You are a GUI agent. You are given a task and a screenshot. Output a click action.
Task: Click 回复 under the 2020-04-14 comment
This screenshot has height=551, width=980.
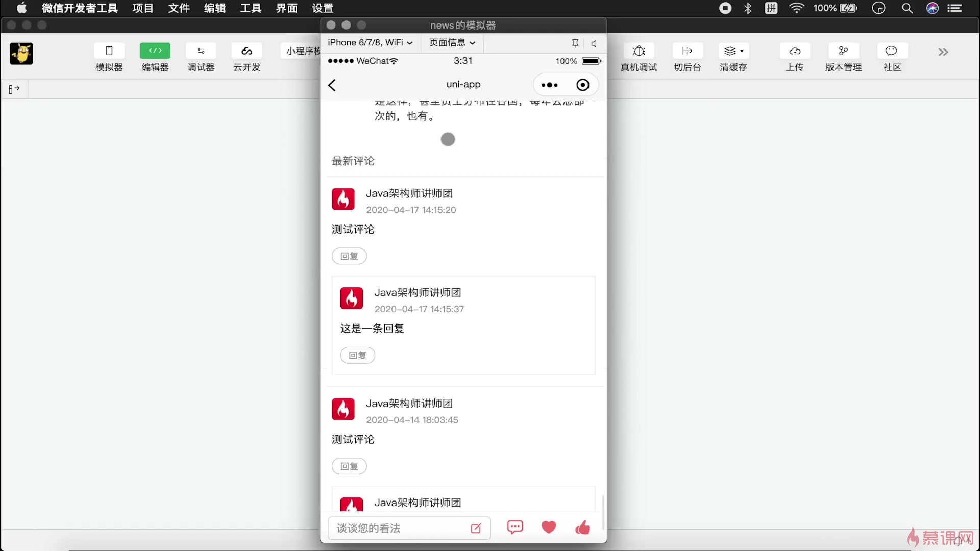349,466
